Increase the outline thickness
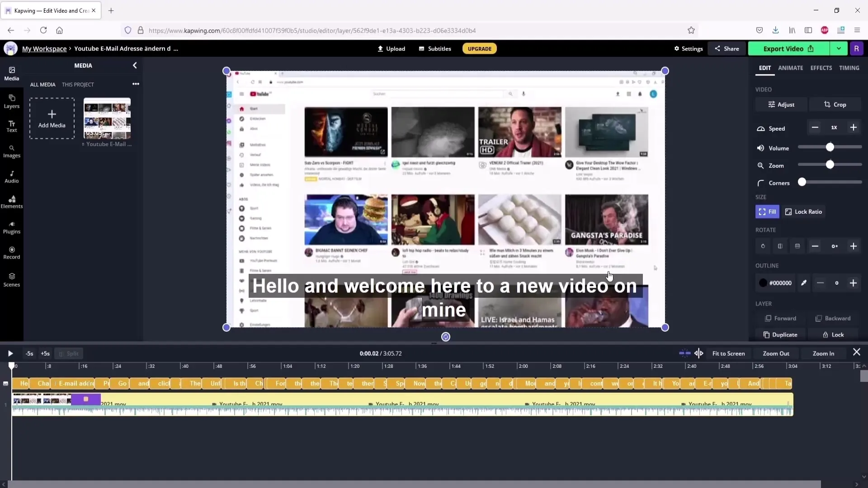Viewport: 868px width, 488px height. (x=853, y=283)
